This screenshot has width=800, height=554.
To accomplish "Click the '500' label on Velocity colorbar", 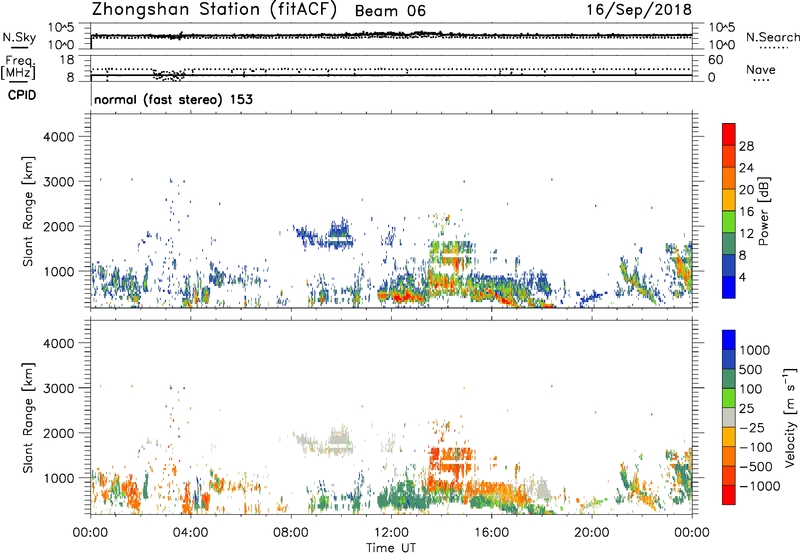I will [751, 369].
